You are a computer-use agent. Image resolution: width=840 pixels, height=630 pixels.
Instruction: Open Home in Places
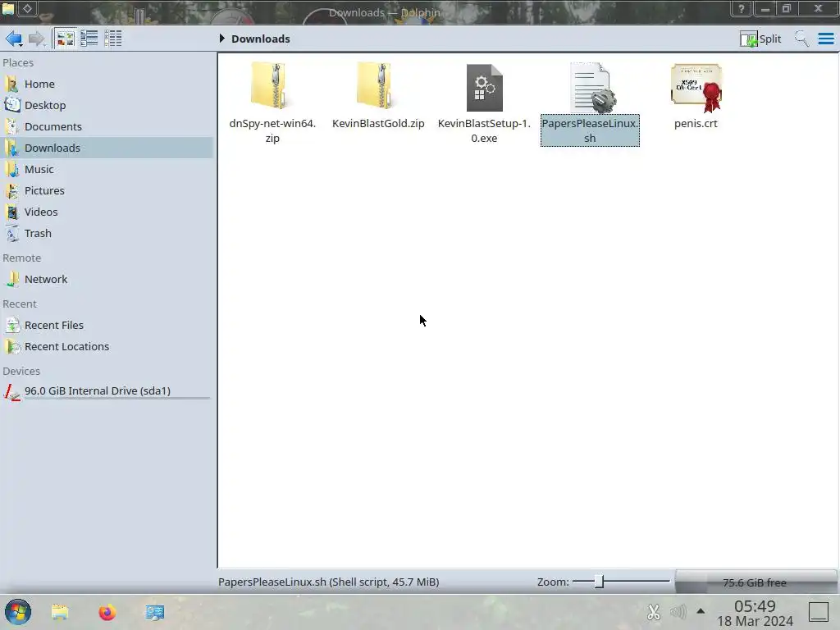pyautogui.click(x=107, y=84)
